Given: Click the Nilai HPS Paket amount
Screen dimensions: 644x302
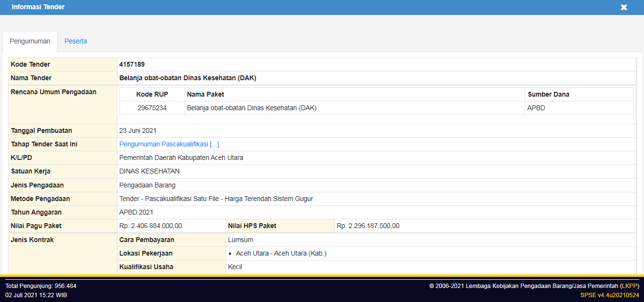Looking at the screenshot, I should click(x=368, y=226).
